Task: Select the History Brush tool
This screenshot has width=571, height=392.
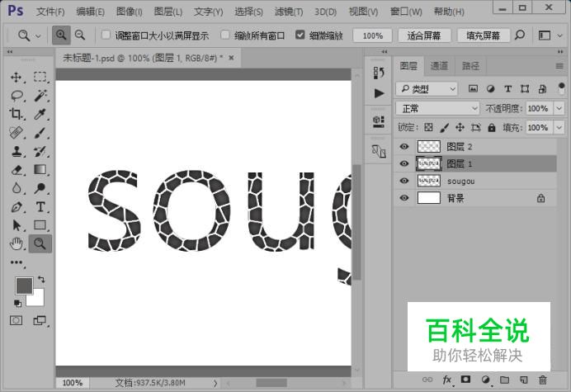Action: tap(40, 151)
